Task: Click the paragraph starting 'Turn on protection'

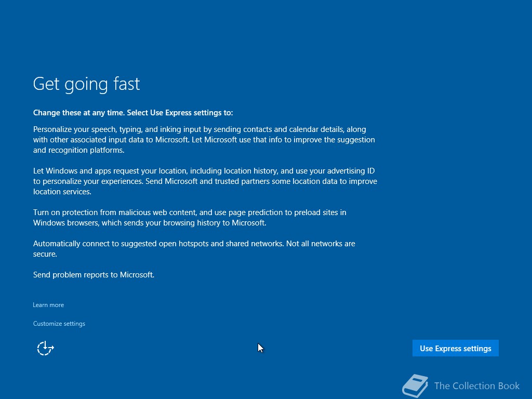Action: click(x=190, y=218)
